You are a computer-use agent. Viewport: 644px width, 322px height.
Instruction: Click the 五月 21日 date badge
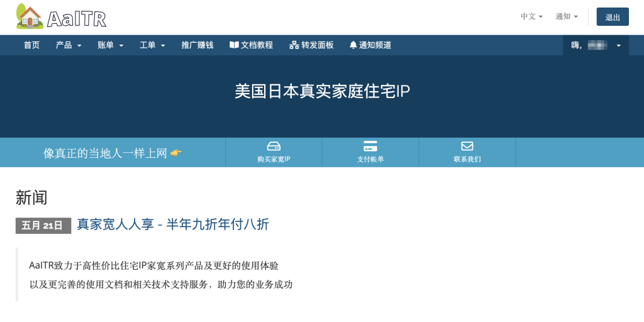tap(43, 226)
